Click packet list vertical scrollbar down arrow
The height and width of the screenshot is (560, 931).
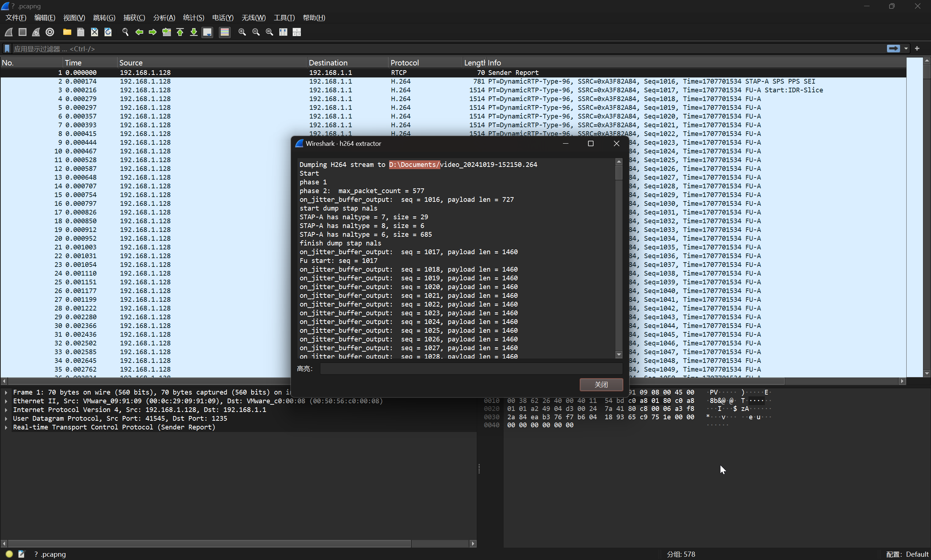(x=927, y=373)
